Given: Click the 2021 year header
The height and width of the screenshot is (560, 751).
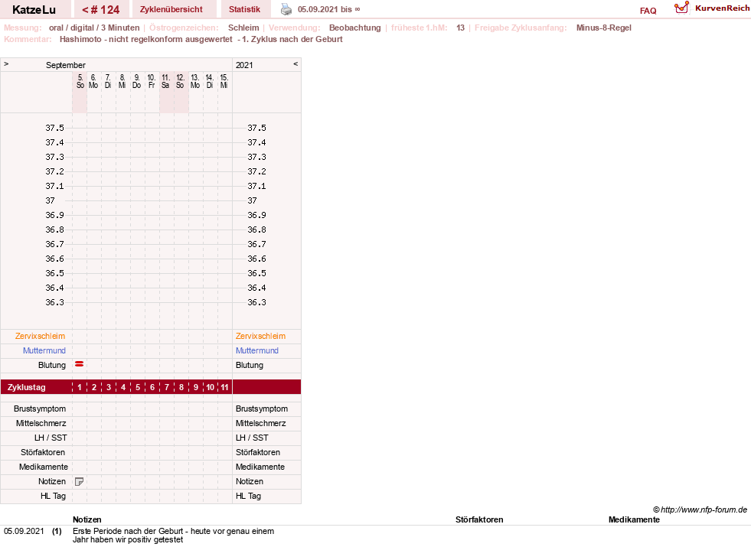Looking at the screenshot, I should [x=244, y=65].
